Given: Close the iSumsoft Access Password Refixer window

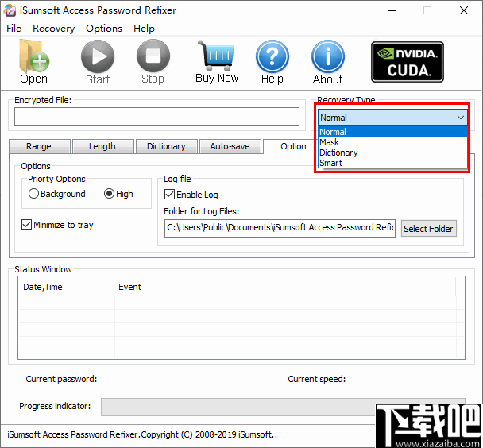Looking at the screenshot, I should [464, 11].
